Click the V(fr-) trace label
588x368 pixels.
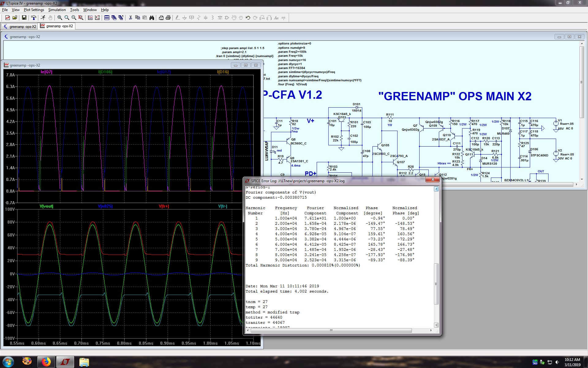(x=223, y=206)
